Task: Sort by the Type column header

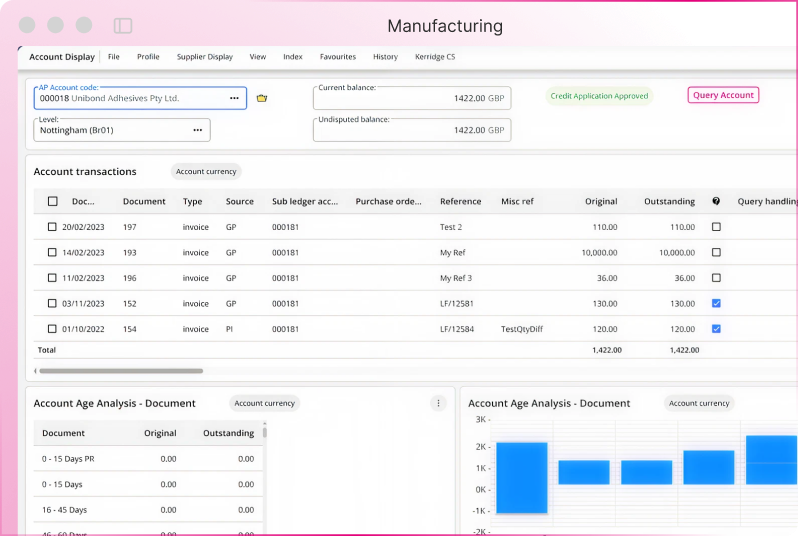Action: coord(192,202)
